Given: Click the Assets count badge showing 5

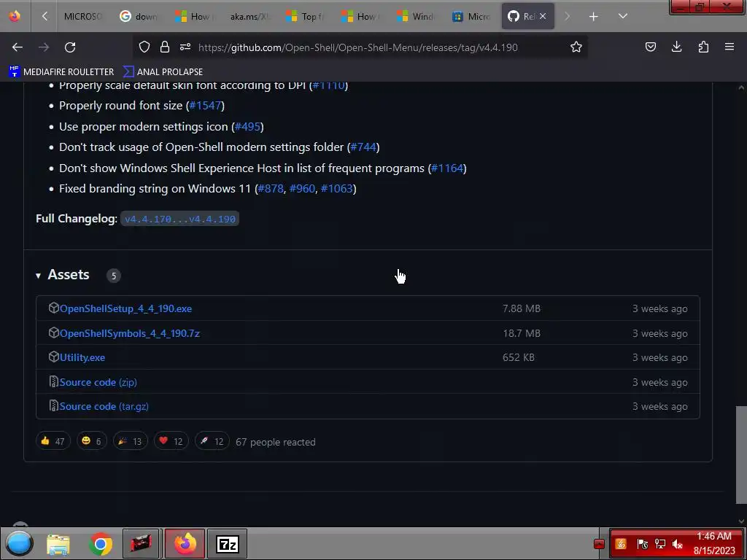Looking at the screenshot, I should 113,276.
